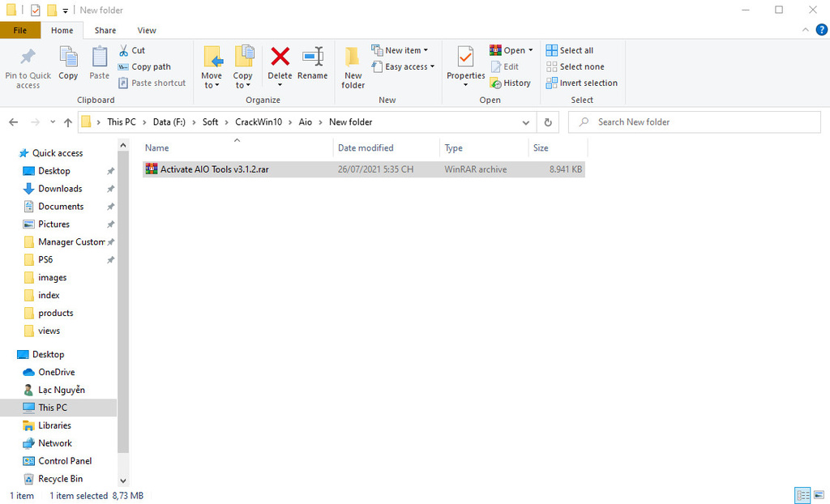The height and width of the screenshot is (504, 830).
Task: Switch to the Home tab
Action: coord(62,30)
